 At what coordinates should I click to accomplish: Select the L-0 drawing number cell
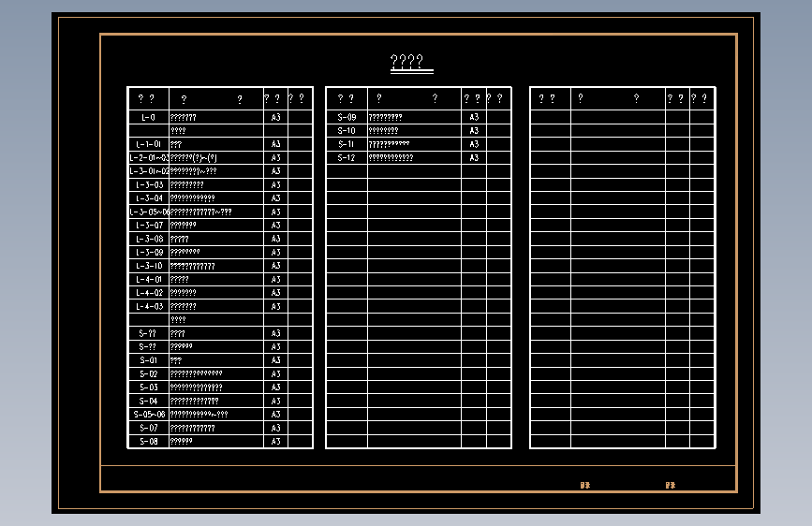(148, 118)
